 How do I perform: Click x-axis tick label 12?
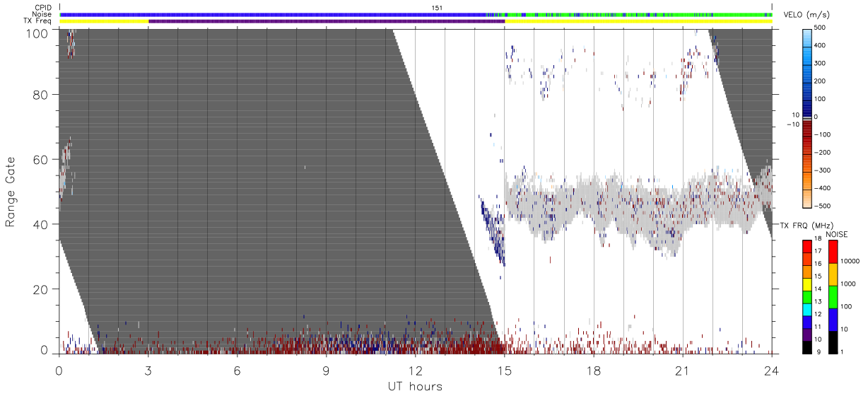point(415,371)
